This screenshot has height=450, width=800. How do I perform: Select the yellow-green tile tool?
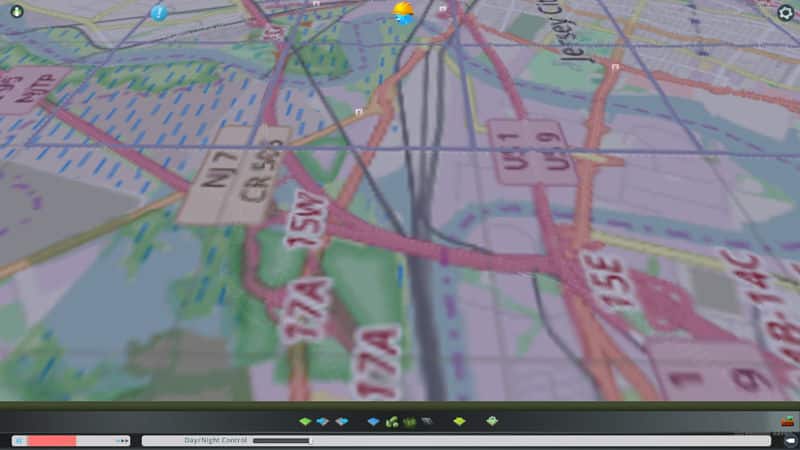[x=459, y=422]
